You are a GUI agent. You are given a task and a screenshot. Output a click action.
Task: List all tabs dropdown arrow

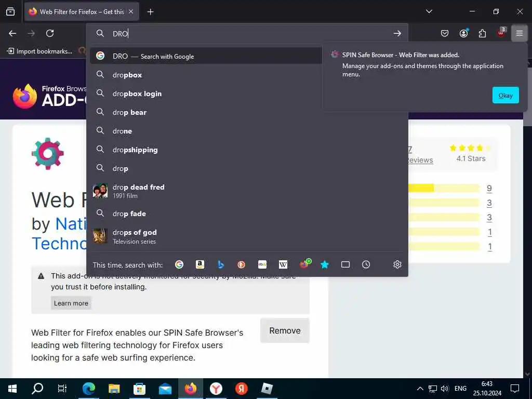[x=429, y=11]
